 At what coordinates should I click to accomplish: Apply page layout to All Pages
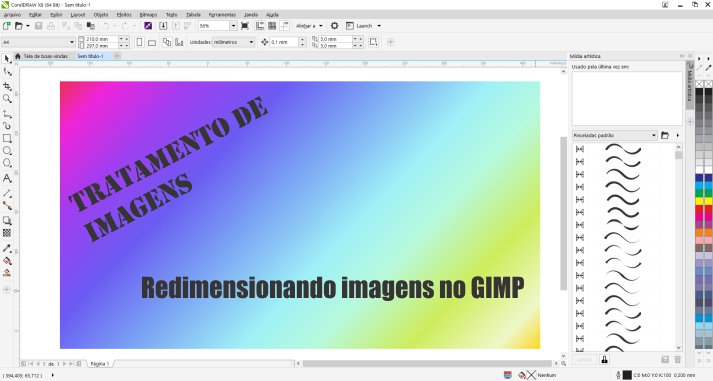167,42
